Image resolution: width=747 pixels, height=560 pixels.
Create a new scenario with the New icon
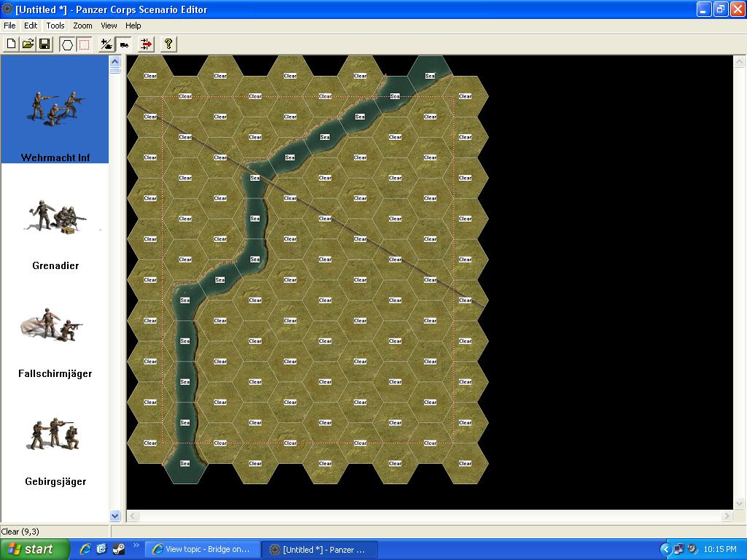(x=11, y=44)
